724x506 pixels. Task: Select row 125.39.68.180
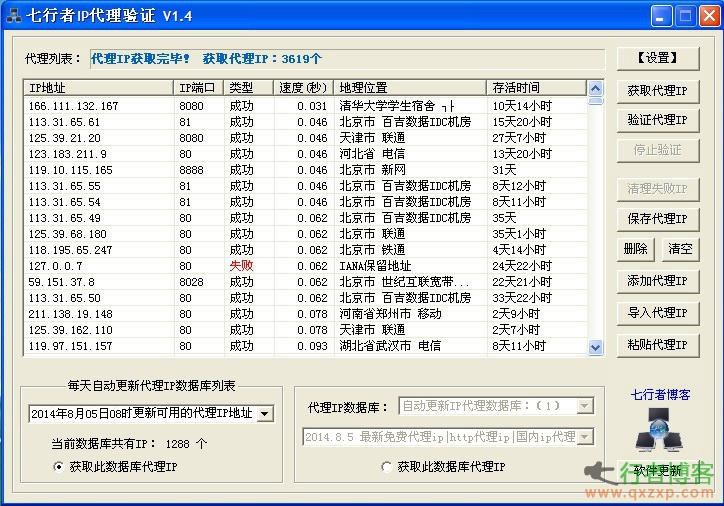point(305,234)
